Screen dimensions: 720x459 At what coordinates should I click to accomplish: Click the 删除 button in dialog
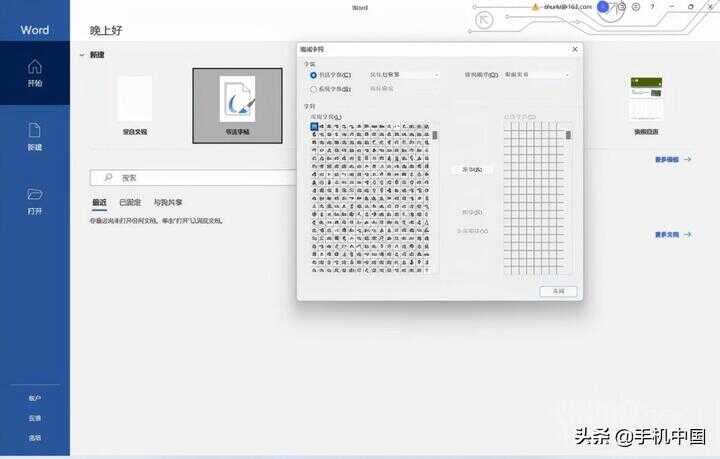pos(472,213)
